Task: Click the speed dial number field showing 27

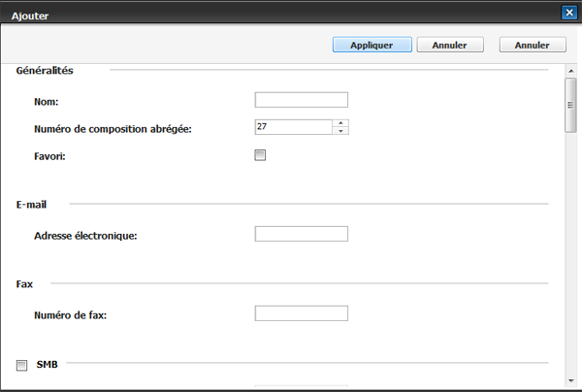Action: click(293, 127)
